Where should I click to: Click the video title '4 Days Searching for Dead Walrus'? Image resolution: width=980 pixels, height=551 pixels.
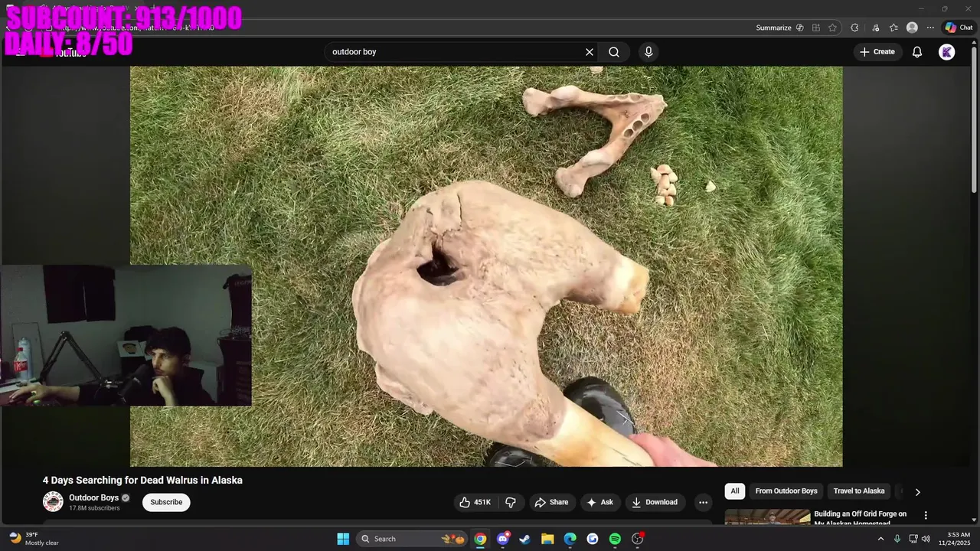click(x=142, y=481)
